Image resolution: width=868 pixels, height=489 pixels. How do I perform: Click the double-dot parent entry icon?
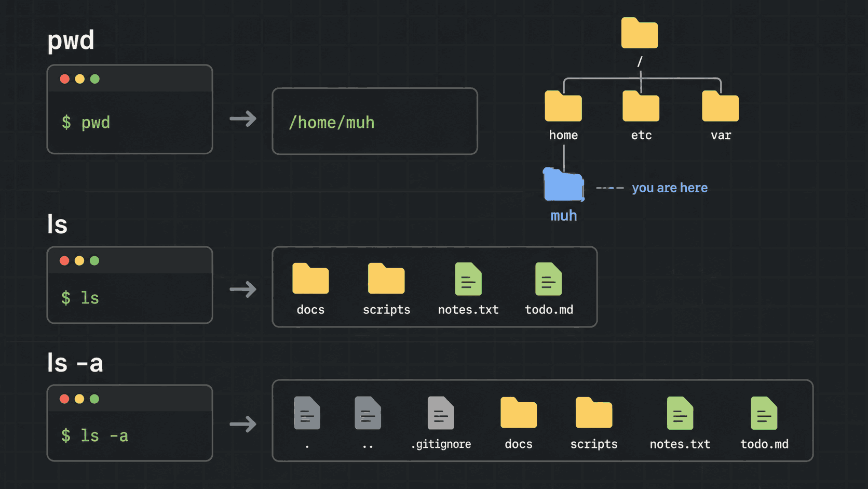pos(368,413)
